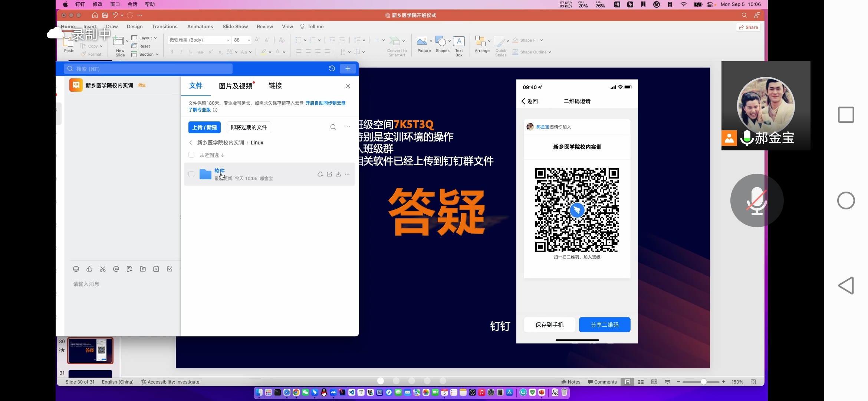Expand the 从近到远 sort order
The image size is (868, 401).
212,155
